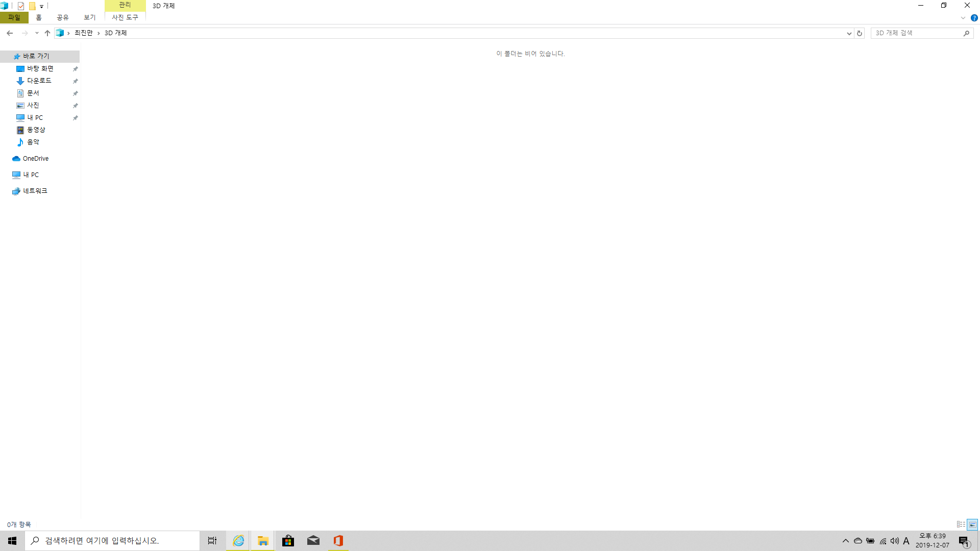Switch to large thumbnails view layout
The width and height of the screenshot is (980, 551).
(x=972, y=524)
